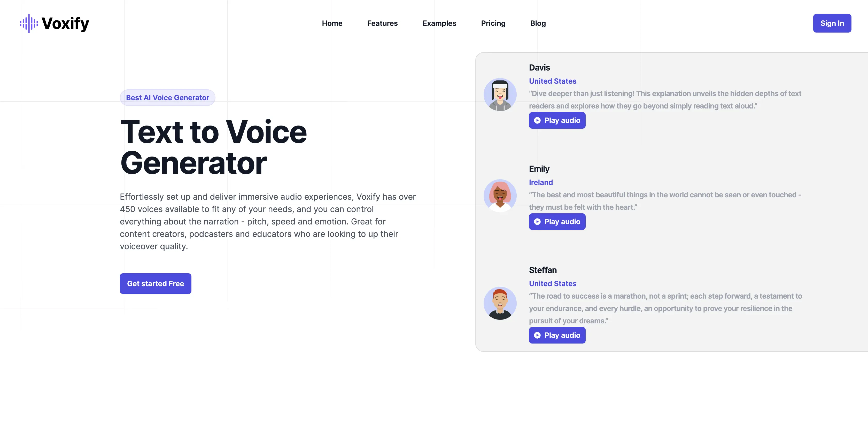Image resolution: width=868 pixels, height=436 pixels.
Task: Click Sign In button
Action: 832,23
